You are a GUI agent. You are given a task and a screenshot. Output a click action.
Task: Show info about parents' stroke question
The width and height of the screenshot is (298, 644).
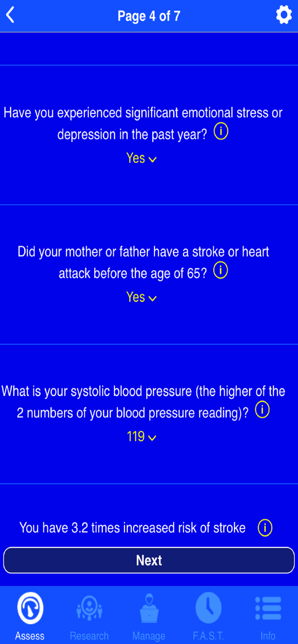coord(221,270)
